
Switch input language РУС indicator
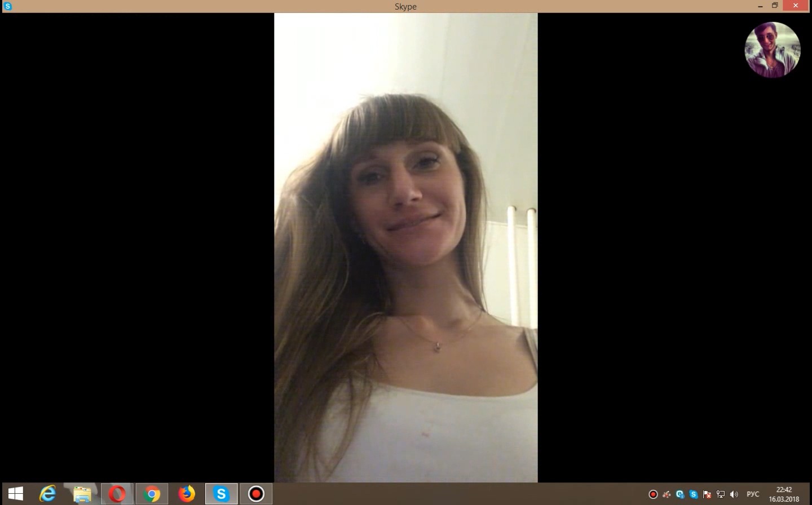(753, 494)
